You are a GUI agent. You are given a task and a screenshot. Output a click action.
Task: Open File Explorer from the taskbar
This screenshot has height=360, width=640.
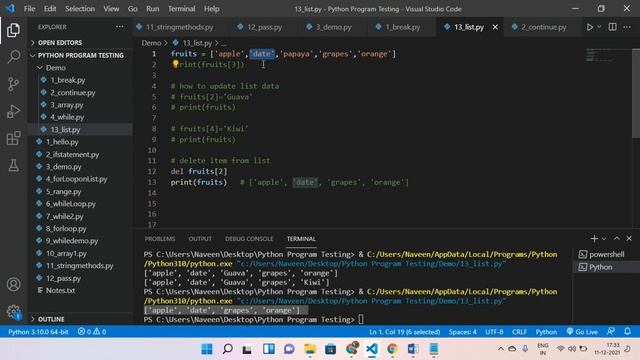click(310, 349)
